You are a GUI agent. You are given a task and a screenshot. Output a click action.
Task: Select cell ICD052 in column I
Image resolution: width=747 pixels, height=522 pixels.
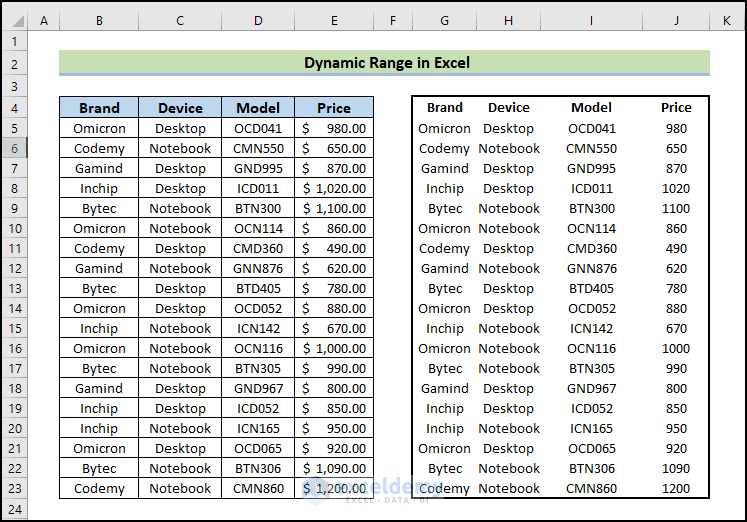(591, 408)
